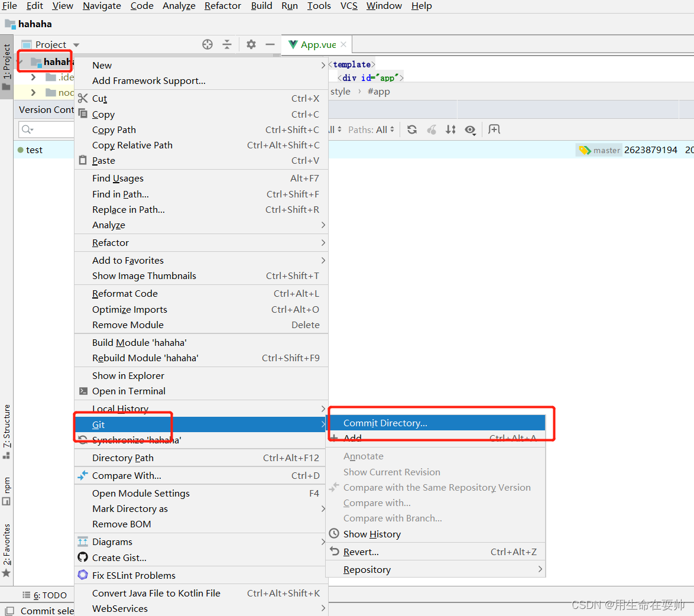Open the 1: Project side tool window
The height and width of the screenshot is (616, 694).
pos(6,66)
